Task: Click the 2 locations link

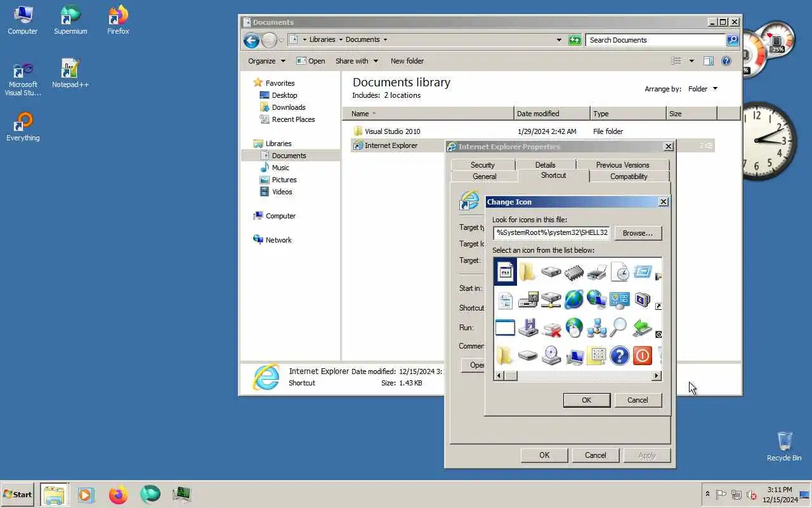Action: pos(402,95)
